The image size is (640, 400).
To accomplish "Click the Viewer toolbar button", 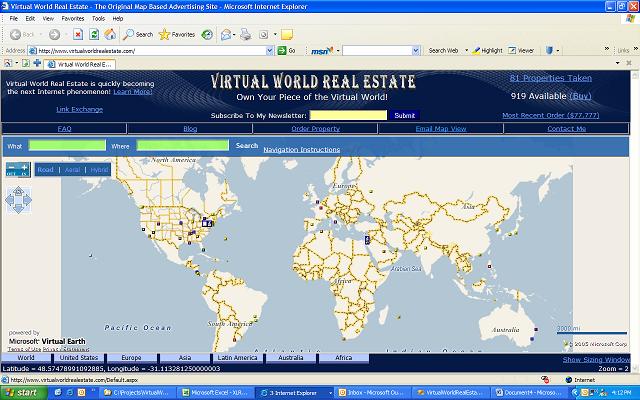I will [521, 51].
